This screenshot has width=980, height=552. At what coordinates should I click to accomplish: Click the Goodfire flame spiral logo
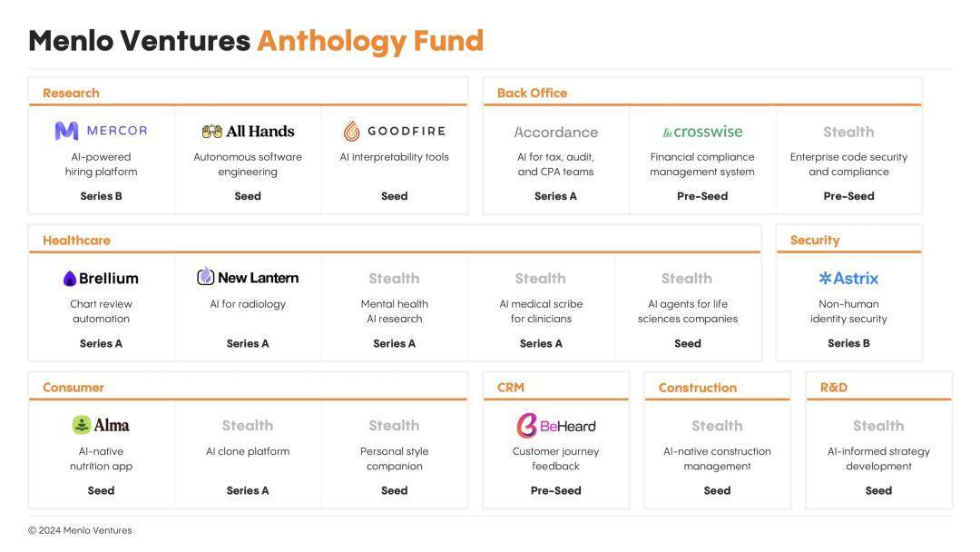(352, 131)
